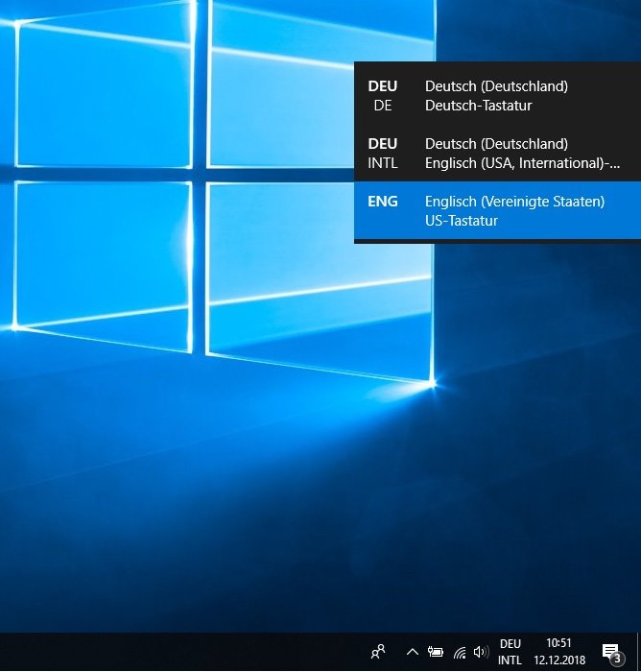The image size is (641, 672).
Task: Click the ENG abbreviation in the highlighted row
Action: pos(382,202)
